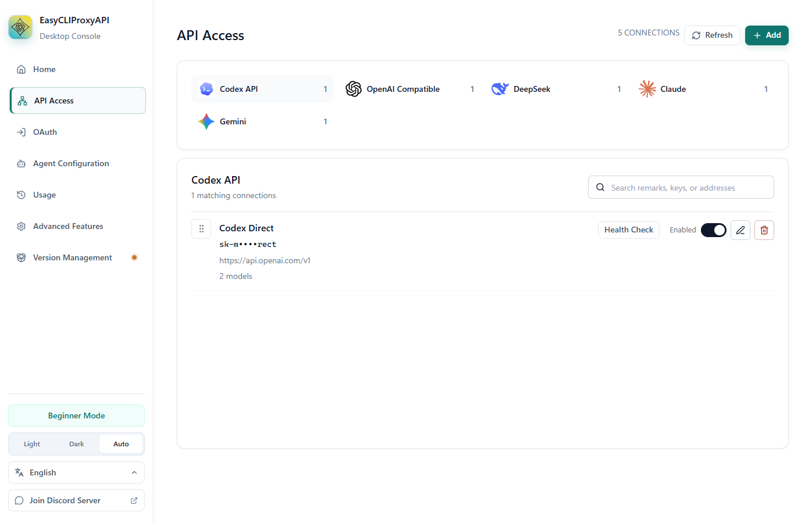Viewport: 812px width, 523px height.
Task: Click the Codex API section heading
Action: tap(216, 180)
